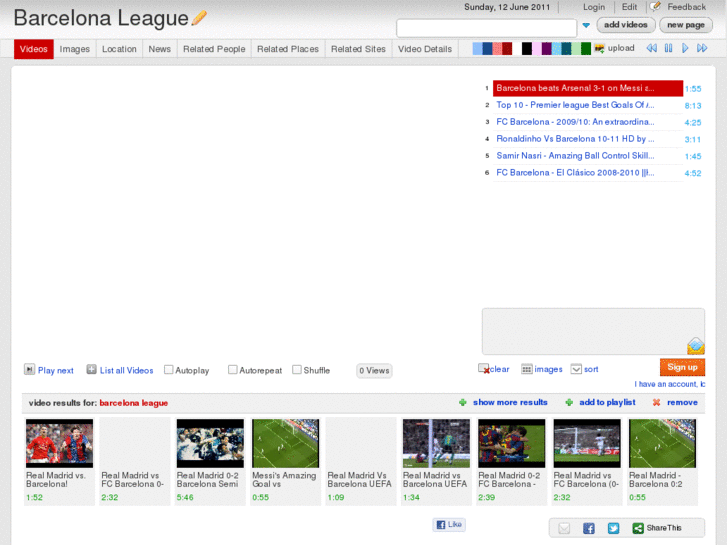
Task: Click the add to playlist link
Action: (x=607, y=402)
